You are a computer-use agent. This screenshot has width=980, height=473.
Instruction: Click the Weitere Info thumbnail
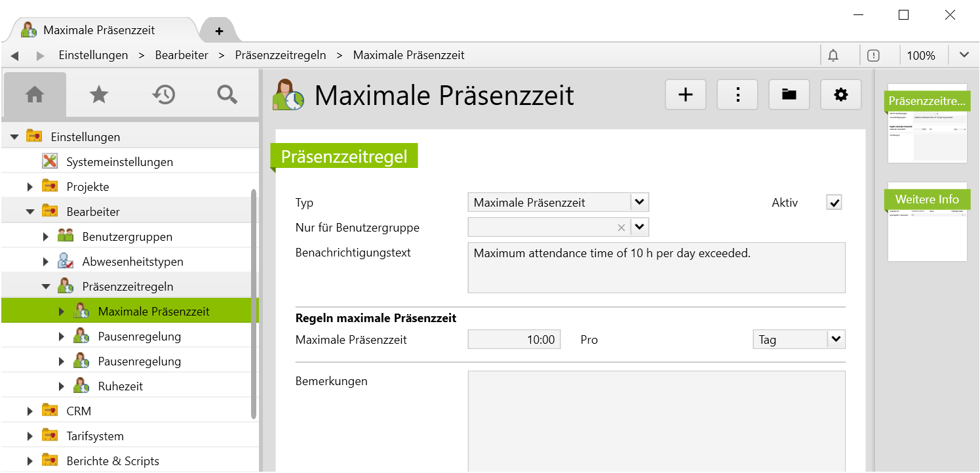[927, 222]
